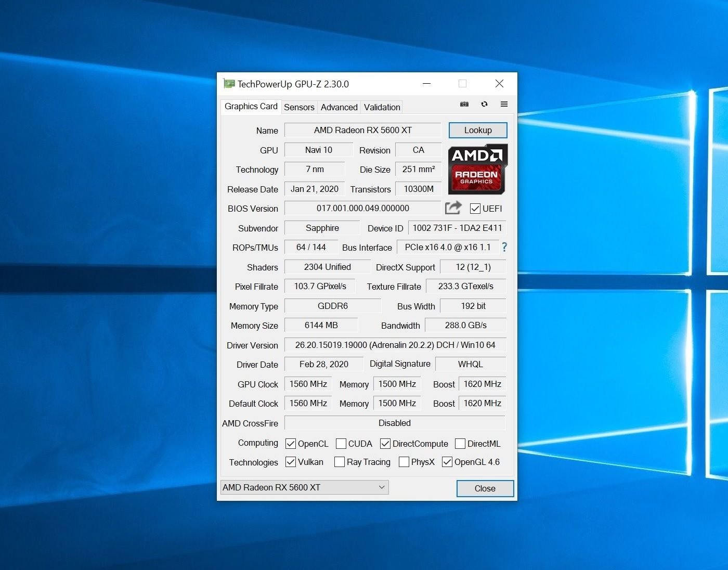Click the Transistors field showing 10300M
Screen dimensions: 728x570
[419, 189]
